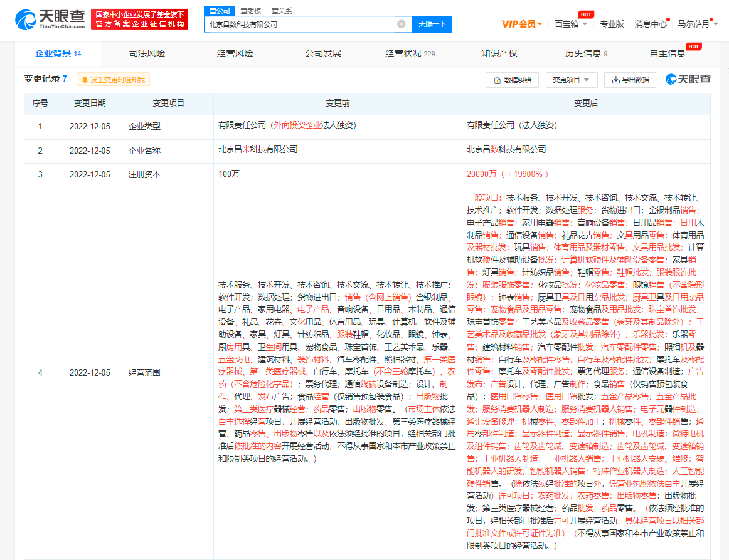
Task: Open the 百宝箱 dropdown menu
Action: pyautogui.click(x=571, y=24)
